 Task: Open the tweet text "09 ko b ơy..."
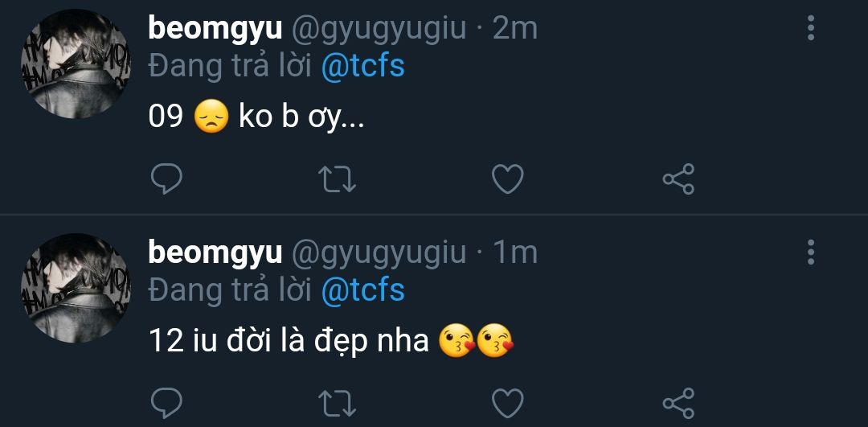tap(257, 117)
